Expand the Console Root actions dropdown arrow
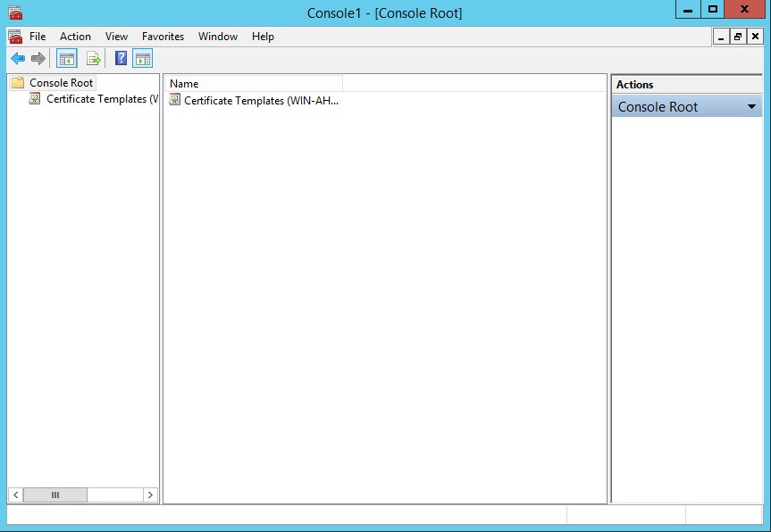Image resolution: width=771 pixels, height=532 pixels. (x=751, y=106)
